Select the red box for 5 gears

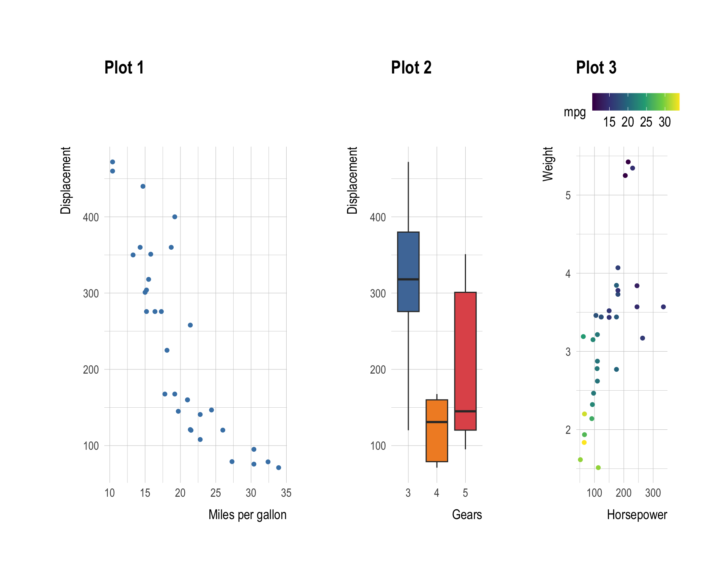coord(465,352)
